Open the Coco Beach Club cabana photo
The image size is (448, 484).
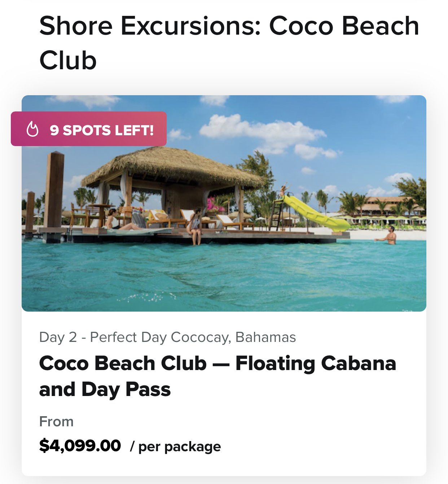click(224, 203)
